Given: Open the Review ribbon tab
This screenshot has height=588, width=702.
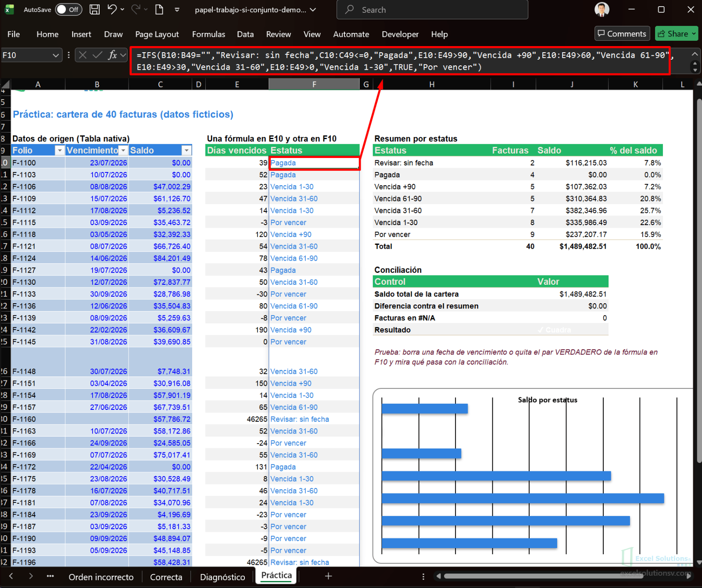Looking at the screenshot, I should [278, 34].
